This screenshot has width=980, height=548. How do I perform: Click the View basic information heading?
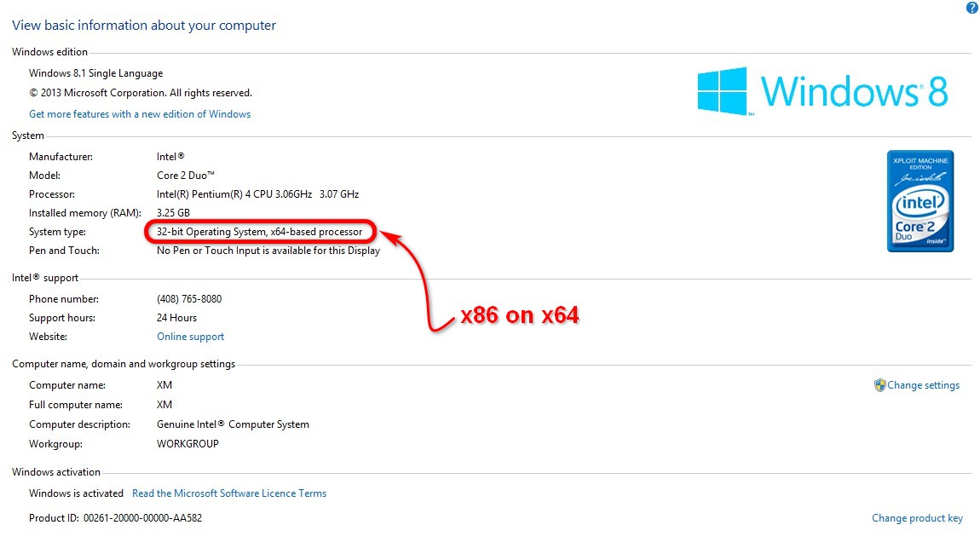click(x=144, y=25)
